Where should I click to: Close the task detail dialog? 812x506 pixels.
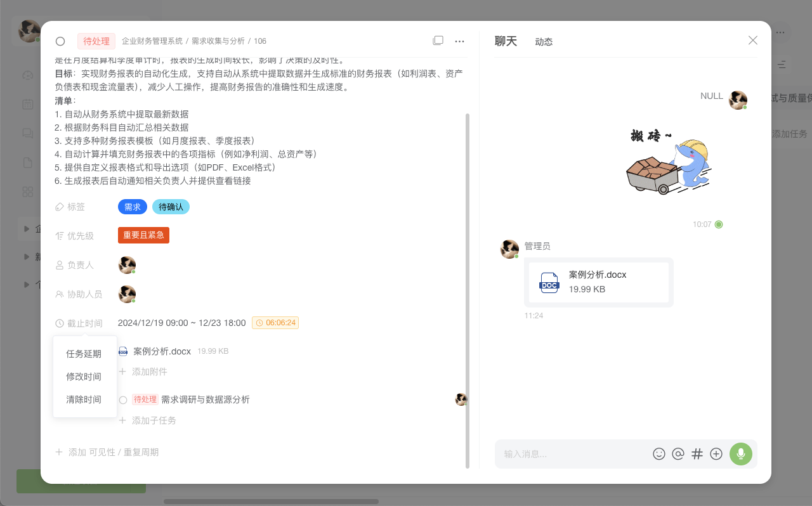click(753, 41)
